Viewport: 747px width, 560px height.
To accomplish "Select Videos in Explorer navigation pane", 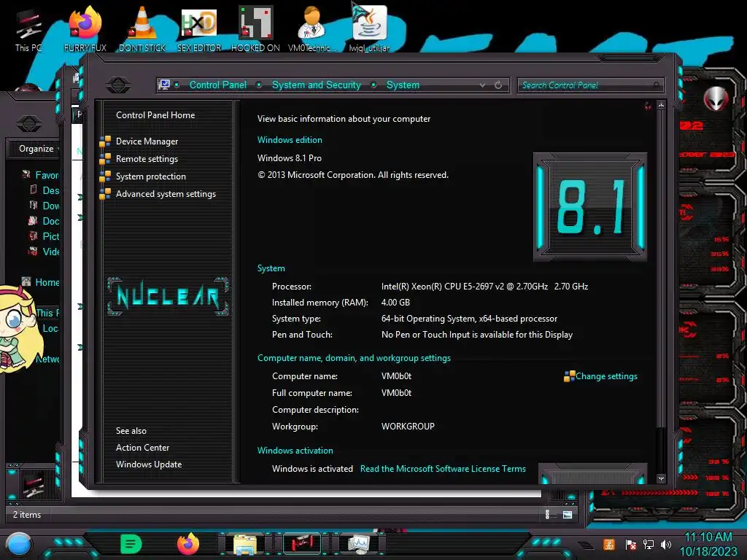I will (x=50, y=252).
